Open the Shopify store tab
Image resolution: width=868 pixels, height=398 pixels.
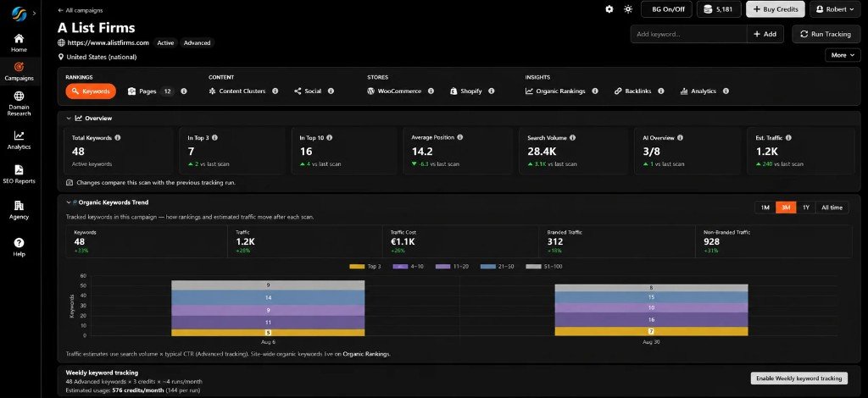(466, 91)
